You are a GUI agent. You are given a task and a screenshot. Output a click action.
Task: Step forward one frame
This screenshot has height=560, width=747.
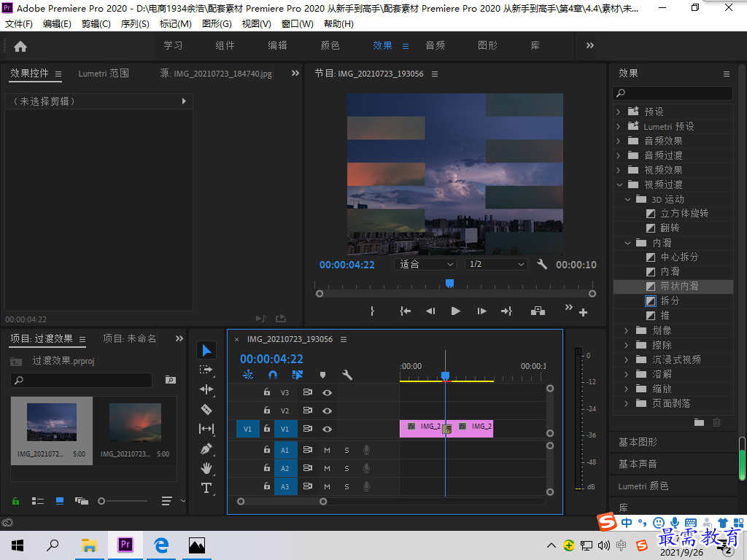pyautogui.click(x=481, y=311)
